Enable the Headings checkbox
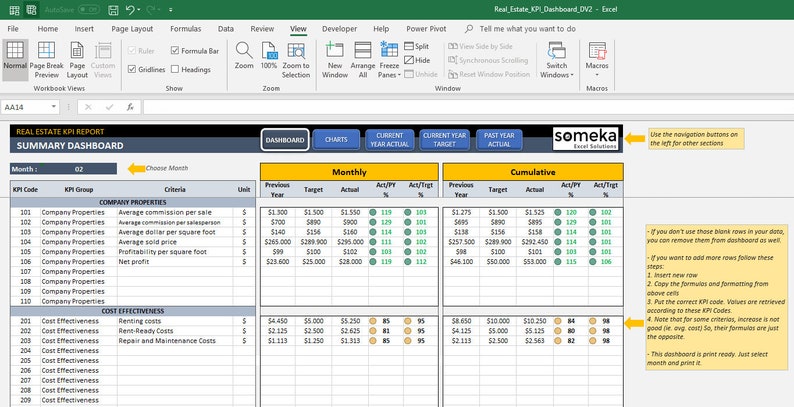 (175, 69)
